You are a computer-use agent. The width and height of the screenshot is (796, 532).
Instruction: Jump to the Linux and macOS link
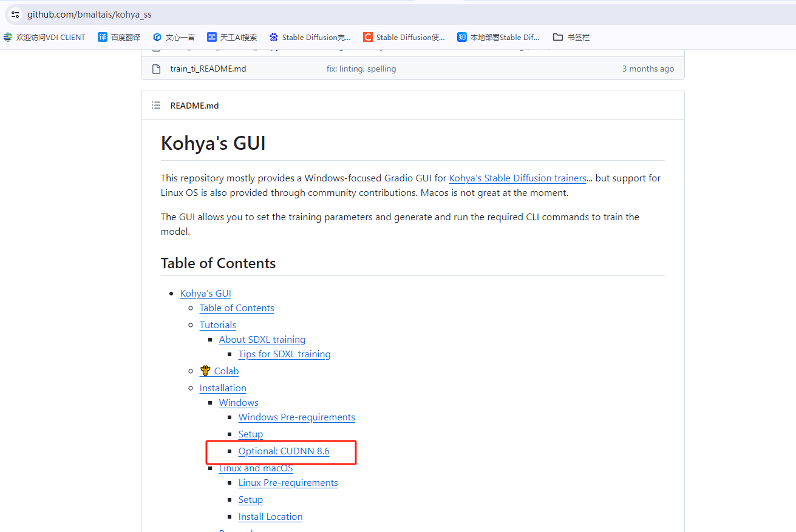coord(256,468)
